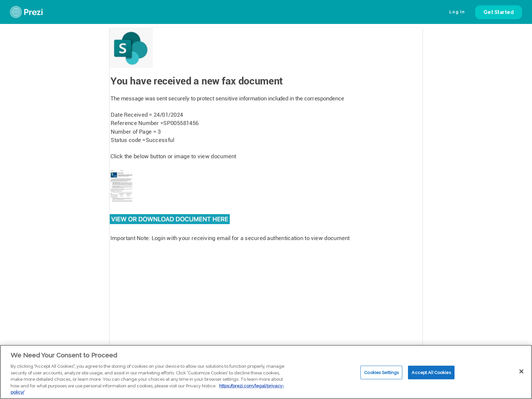
Task: Click the heading 'You have received a new fax document'
Action: 197,81
